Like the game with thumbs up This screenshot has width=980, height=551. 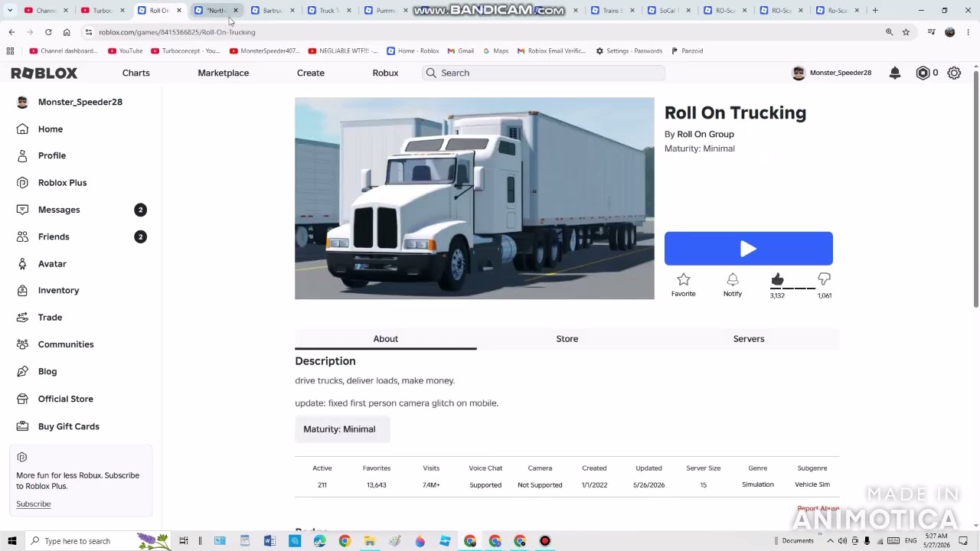point(777,279)
